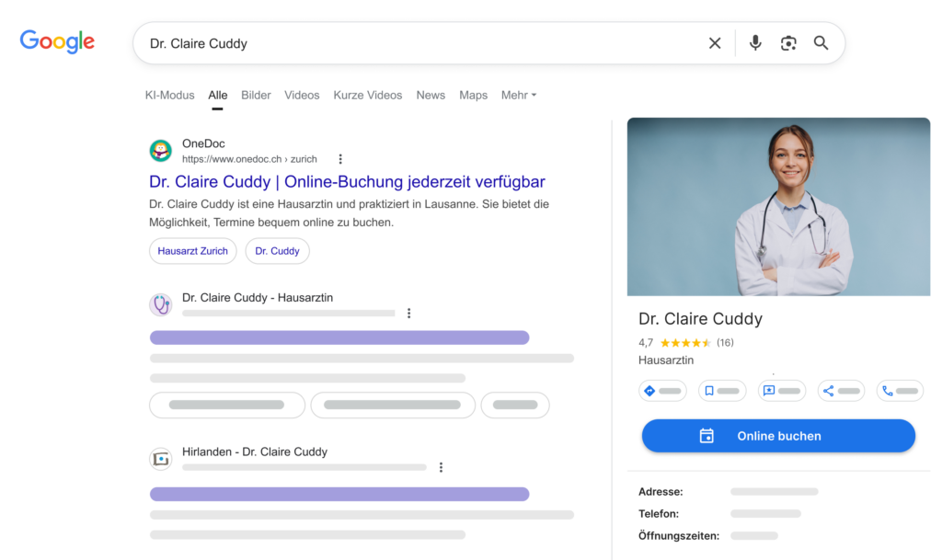Click the OneDoc site favicon
942x560 pixels.
[x=160, y=151]
